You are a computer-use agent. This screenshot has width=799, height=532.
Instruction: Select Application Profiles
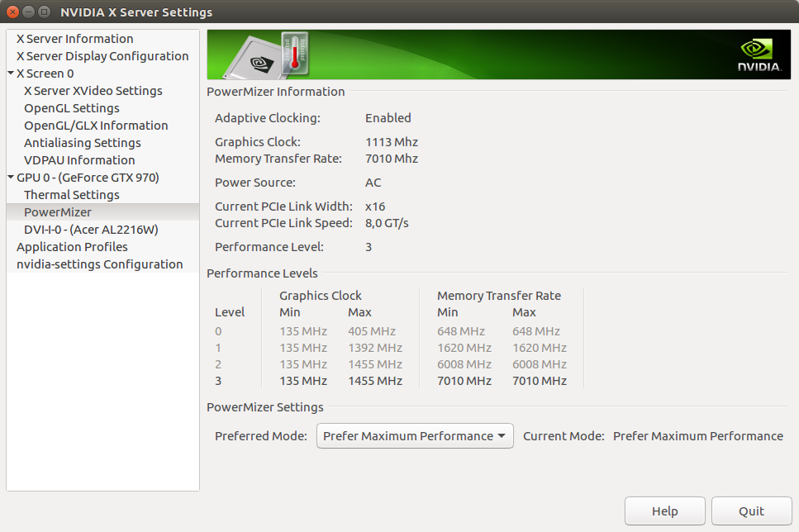72,246
